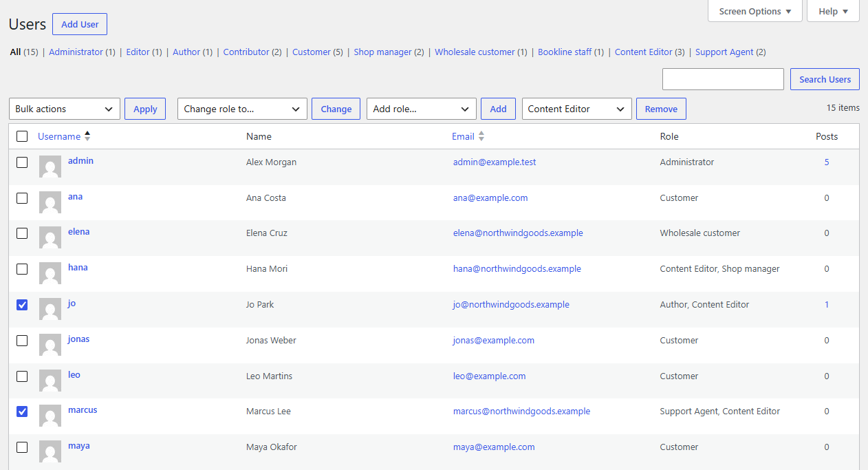Click sort arrows beside Email header
The width and height of the screenshot is (868, 470).
(x=481, y=136)
